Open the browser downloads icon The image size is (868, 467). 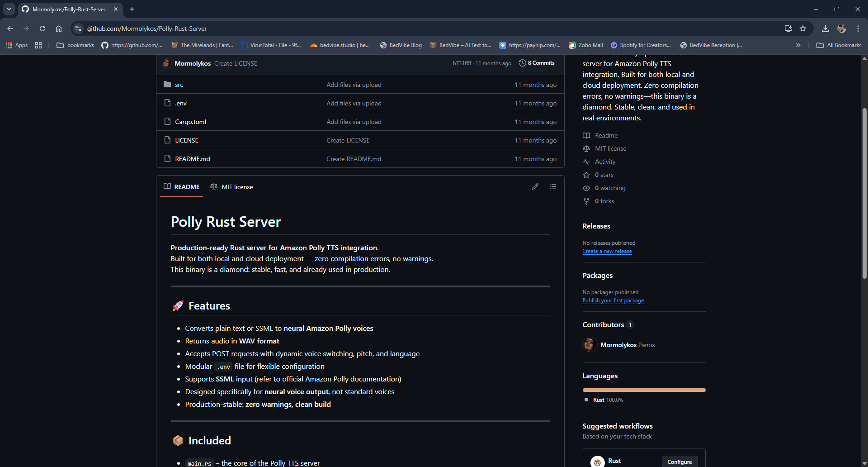click(x=826, y=29)
